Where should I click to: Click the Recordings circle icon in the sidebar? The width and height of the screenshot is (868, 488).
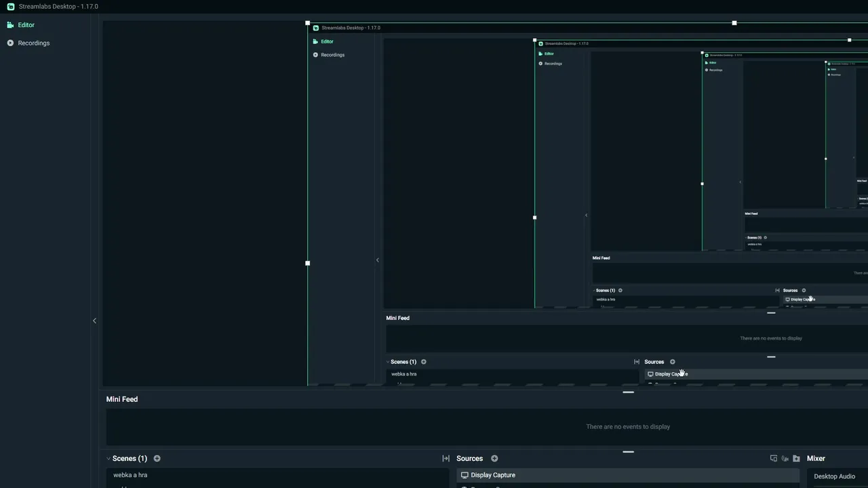[10, 43]
